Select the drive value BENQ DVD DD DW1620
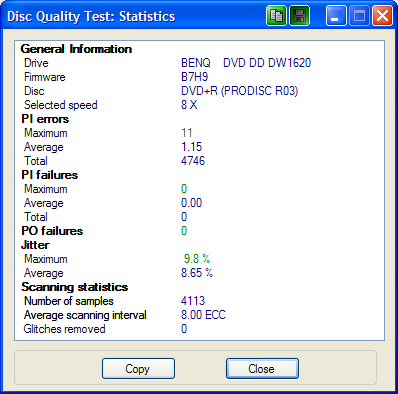 point(246,63)
